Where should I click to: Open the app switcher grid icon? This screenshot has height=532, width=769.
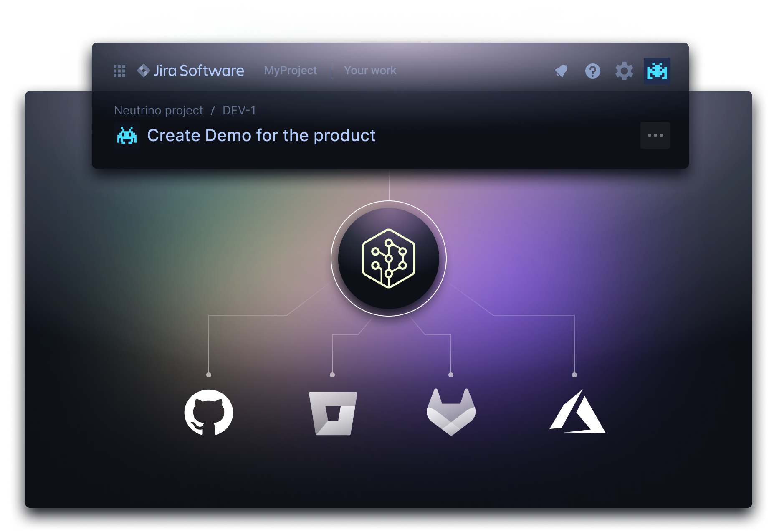[119, 71]
